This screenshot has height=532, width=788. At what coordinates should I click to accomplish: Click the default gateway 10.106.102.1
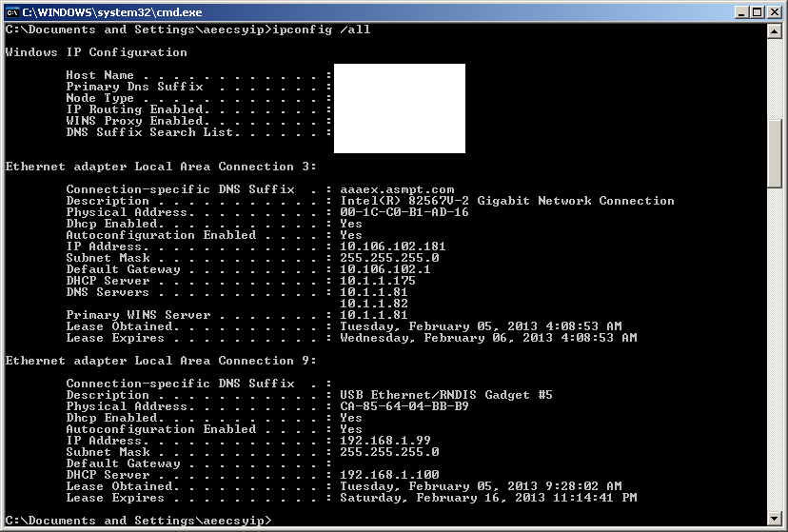pos(385,269)
